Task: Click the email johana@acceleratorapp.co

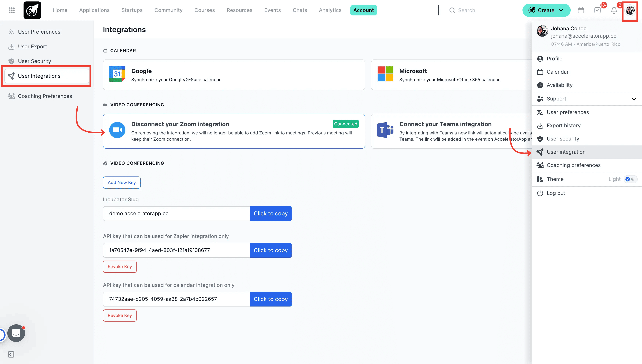Action: (584, 36)
